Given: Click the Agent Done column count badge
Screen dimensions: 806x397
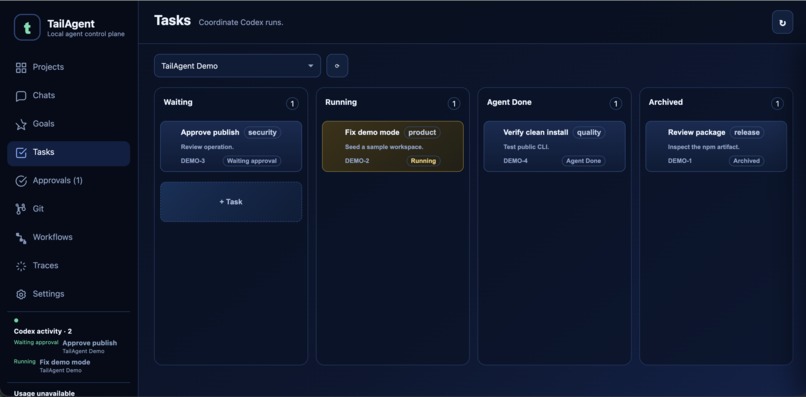Looking at the screenshot, I should coord(615,104).
